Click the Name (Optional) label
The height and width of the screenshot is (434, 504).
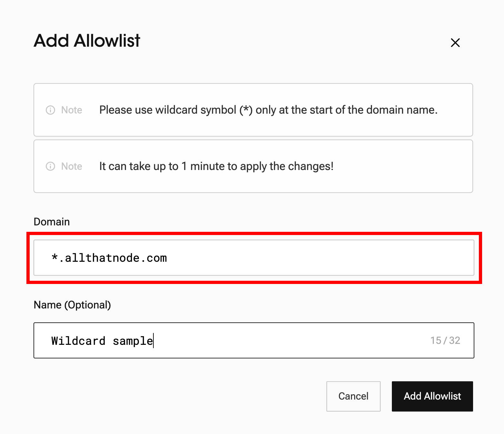[x=72, y=305]
